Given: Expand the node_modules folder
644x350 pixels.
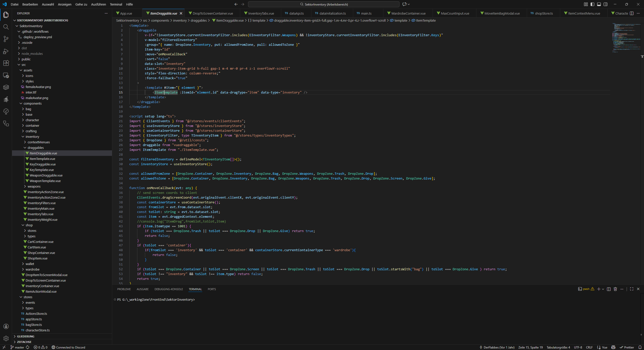Looking at the screenshot, I should [x=32, y=54].
